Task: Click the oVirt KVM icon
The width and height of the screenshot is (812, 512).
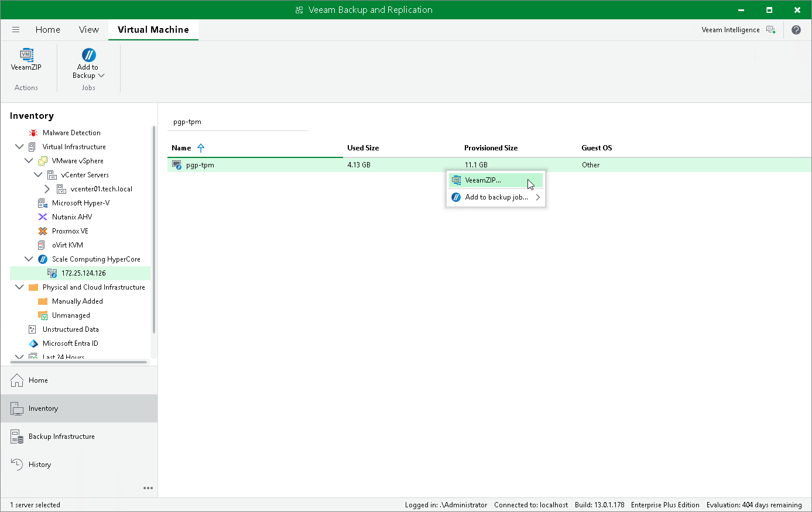Action: click(42, 245)
